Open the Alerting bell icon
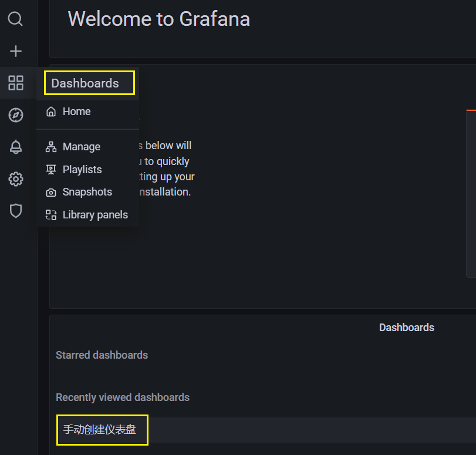476x455 pixels. 15,147
